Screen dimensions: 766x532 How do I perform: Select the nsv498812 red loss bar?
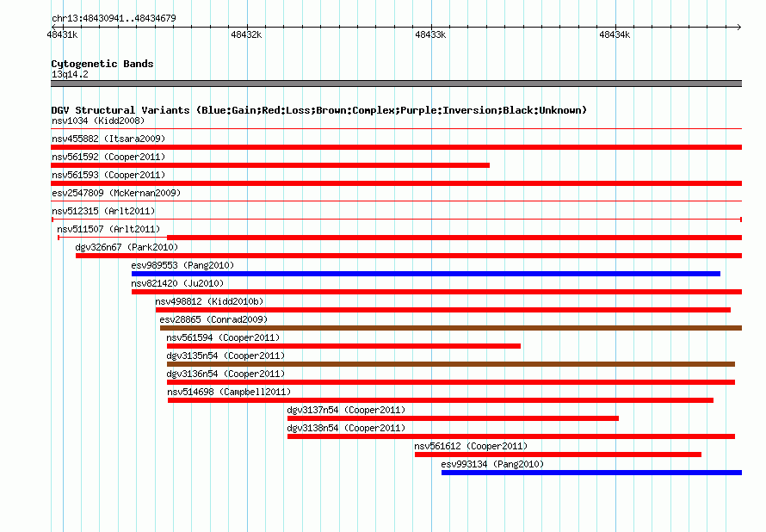[443, 310]
